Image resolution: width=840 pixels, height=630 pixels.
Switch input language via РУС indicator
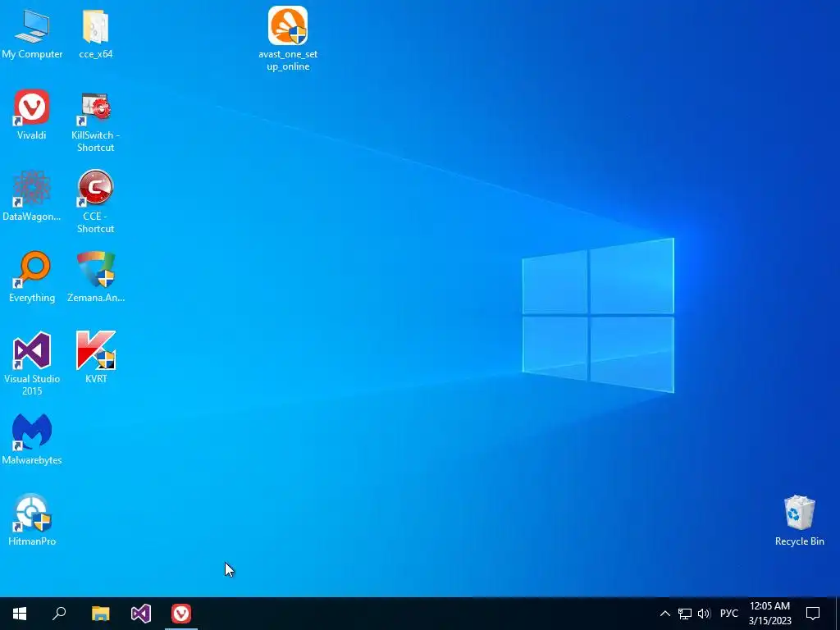pyautogui.click(x=728, y=614)
